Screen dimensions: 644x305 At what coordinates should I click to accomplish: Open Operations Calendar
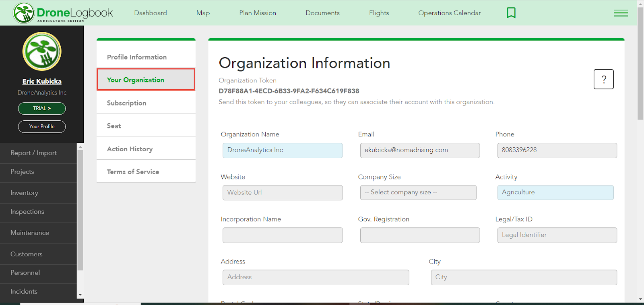click(x=450, y=13)
